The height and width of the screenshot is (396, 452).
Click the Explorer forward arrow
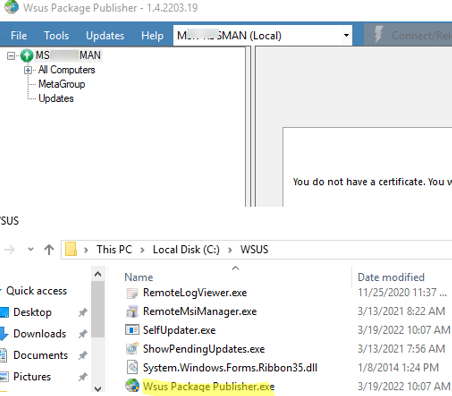click(x=10, y=249)
